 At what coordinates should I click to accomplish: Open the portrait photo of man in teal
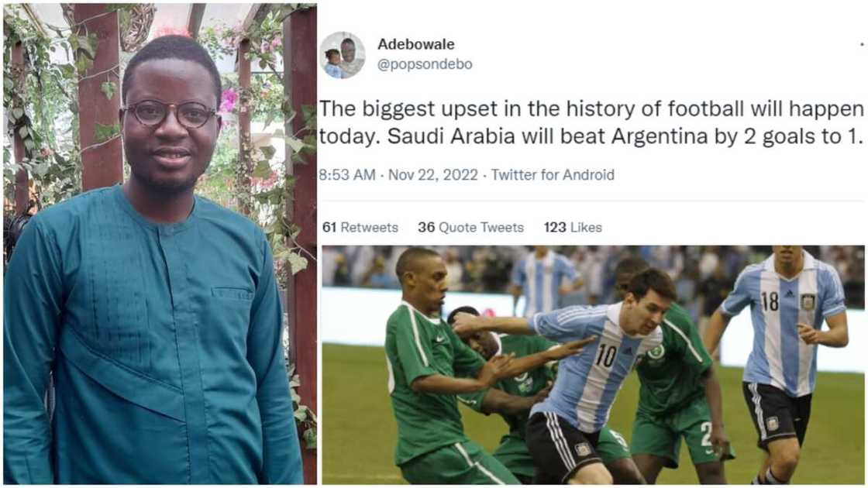coord(160,244)
